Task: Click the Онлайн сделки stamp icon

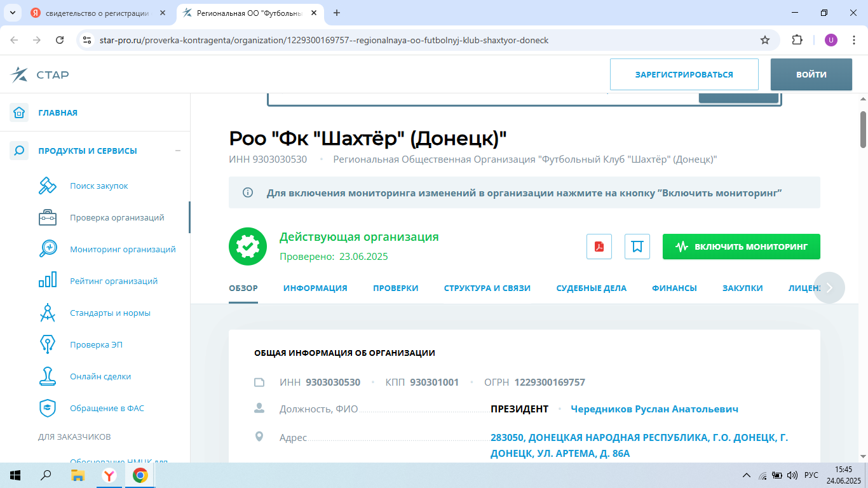Action: coord(48,376)
